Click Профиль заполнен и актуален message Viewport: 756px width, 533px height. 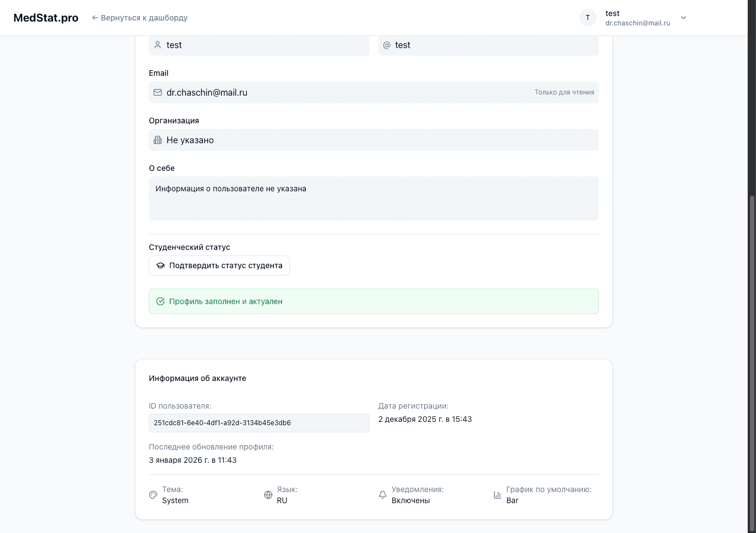click(x=374, y=301)
